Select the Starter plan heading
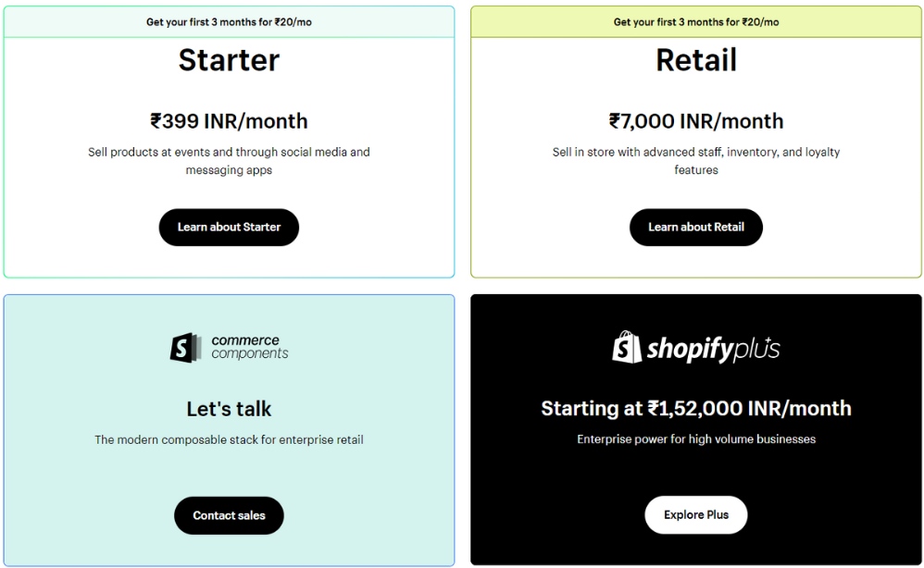This screenshot has height=568, width=924. 228,60
